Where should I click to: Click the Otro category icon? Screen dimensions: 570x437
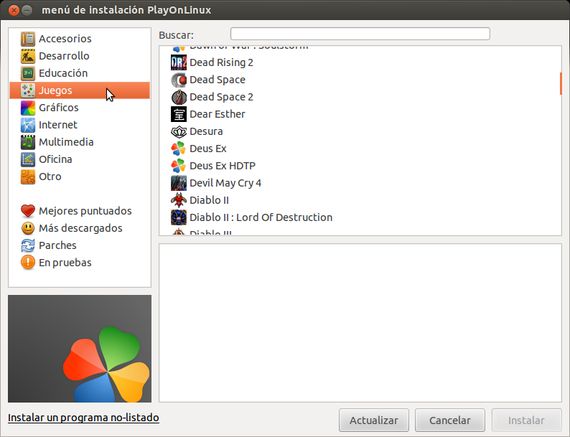(x=28, y=177)
